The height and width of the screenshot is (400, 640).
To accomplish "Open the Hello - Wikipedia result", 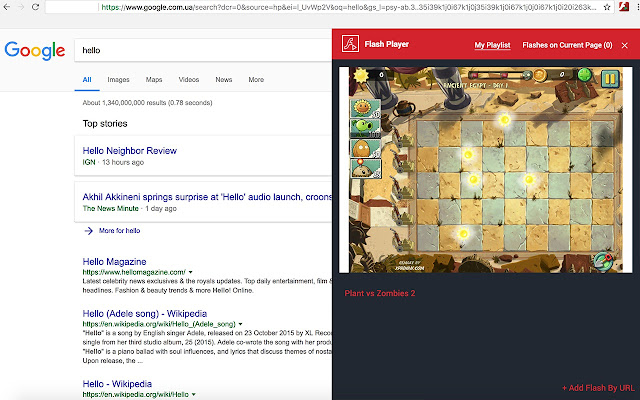I will click(117, 384).
